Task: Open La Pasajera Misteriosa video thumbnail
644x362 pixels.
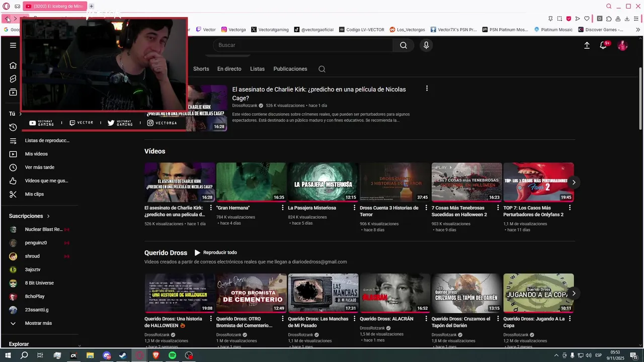Action: tap(323, 182)
